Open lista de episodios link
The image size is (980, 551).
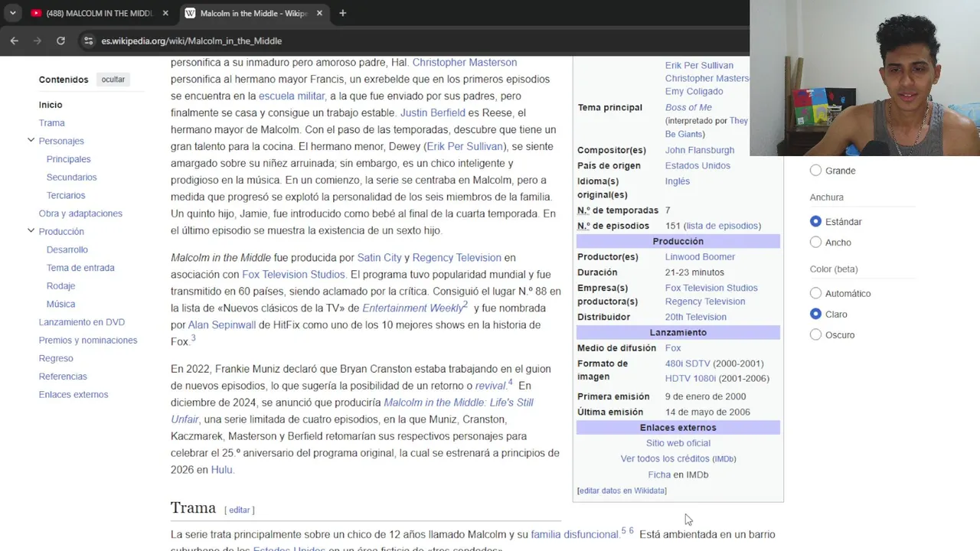click(722, 226)
